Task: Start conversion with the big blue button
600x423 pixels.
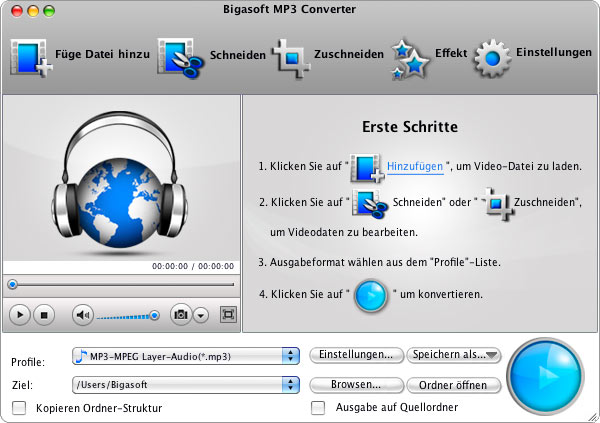Action: tap(546, 376)
